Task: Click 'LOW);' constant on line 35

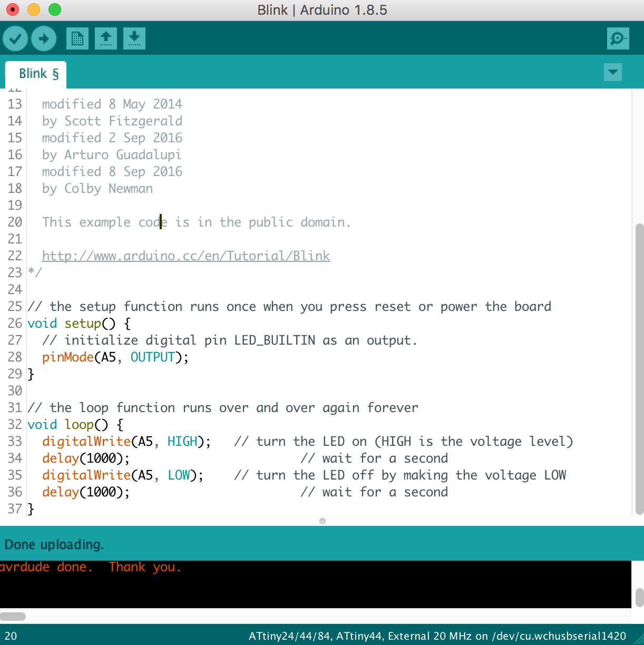Action: coord(186,475)
